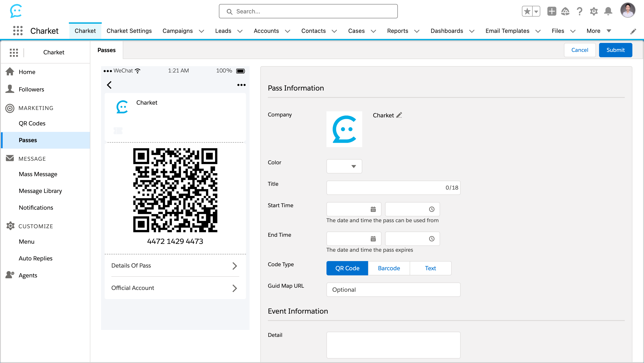Expand the Contacts tab dropdown
The height and width of the screenshot is (363, 644).
[x=334, y=31]
